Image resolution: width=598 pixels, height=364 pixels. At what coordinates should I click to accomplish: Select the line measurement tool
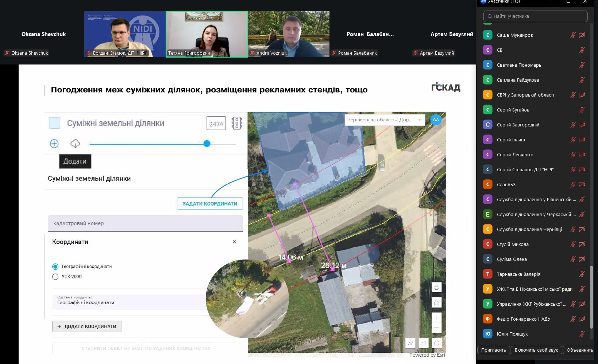point(411,343)
